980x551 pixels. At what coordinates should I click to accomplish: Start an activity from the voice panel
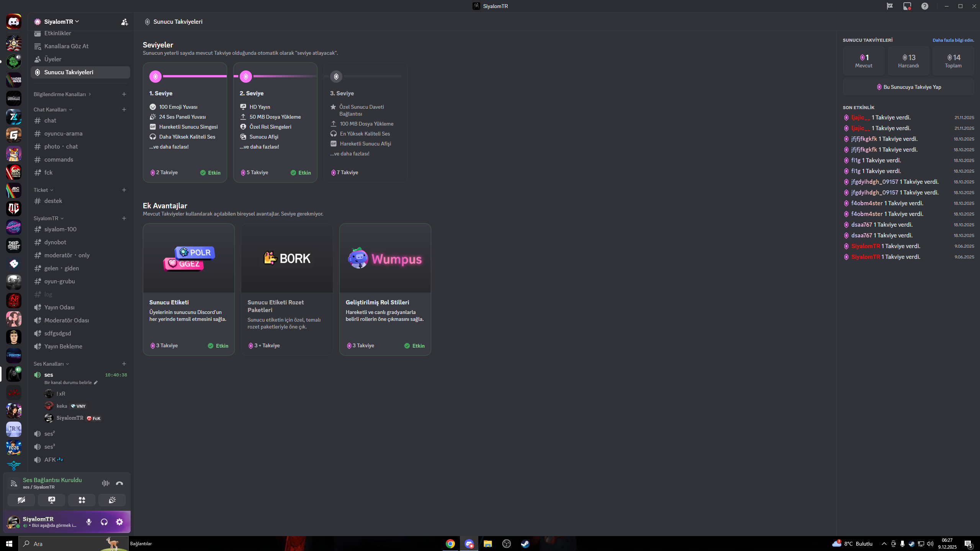pos(82,500)
